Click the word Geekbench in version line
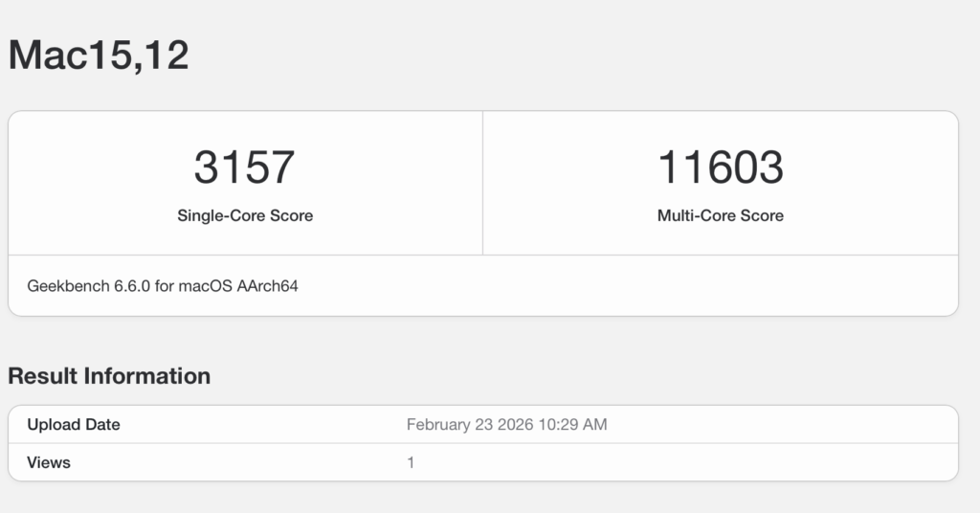This screenshot has width=980, height=513. (x=65, y=285)
